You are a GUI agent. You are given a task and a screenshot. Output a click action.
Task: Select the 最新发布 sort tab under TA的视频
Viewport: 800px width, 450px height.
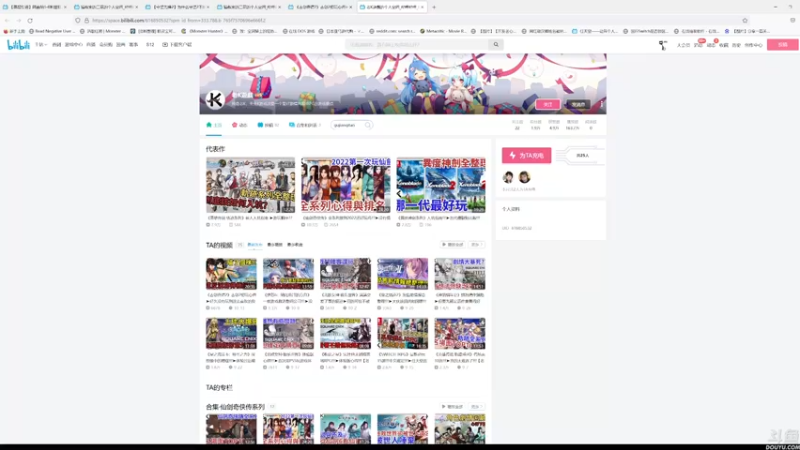255,245
